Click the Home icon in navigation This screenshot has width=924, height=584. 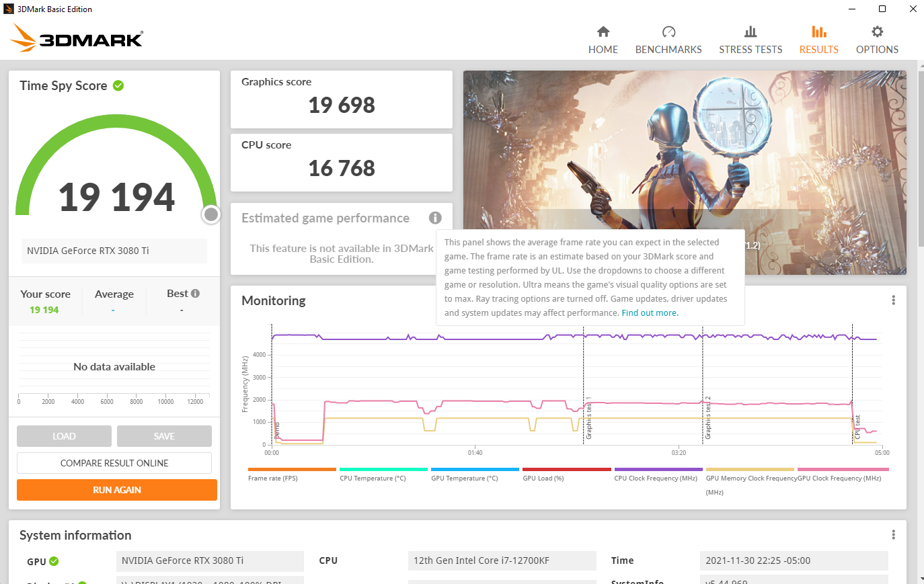point(603,32)
